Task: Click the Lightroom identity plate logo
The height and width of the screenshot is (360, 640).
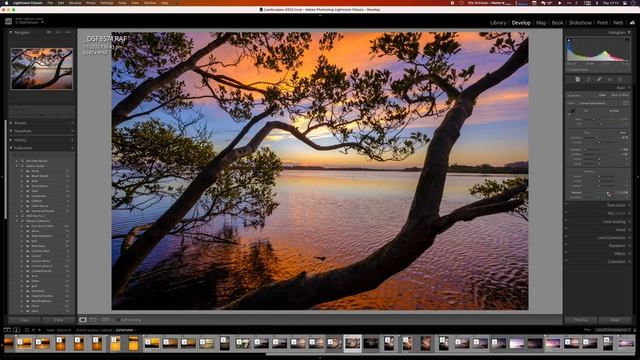Action: click(9, 21)
